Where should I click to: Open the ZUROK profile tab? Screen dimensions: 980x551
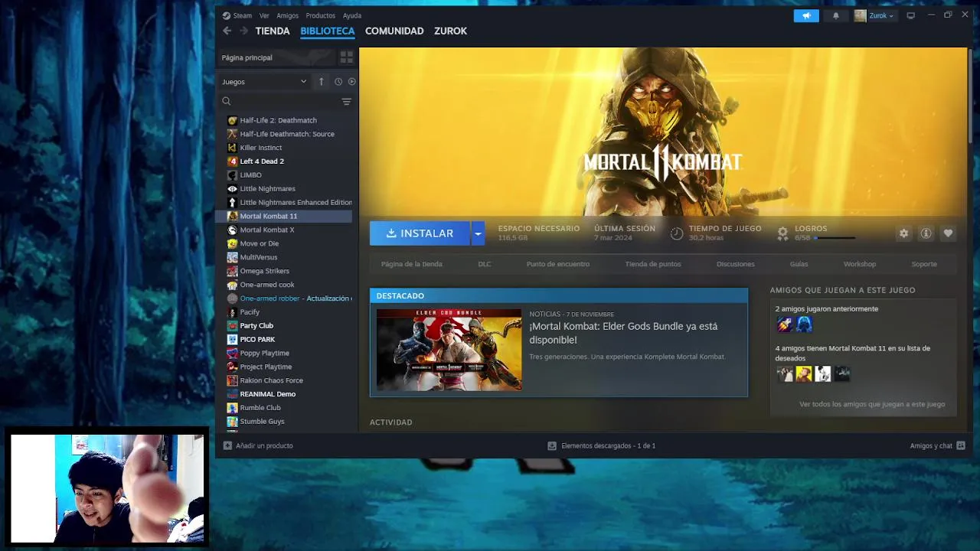pos(450,31)
